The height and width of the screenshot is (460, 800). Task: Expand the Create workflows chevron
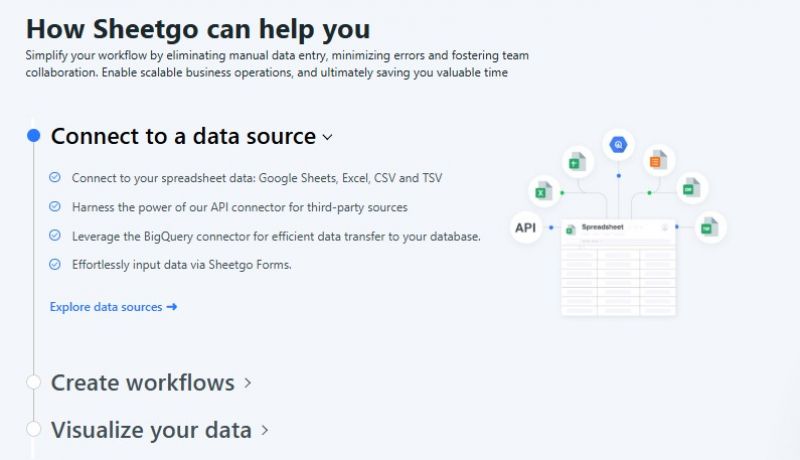[247, 382]
